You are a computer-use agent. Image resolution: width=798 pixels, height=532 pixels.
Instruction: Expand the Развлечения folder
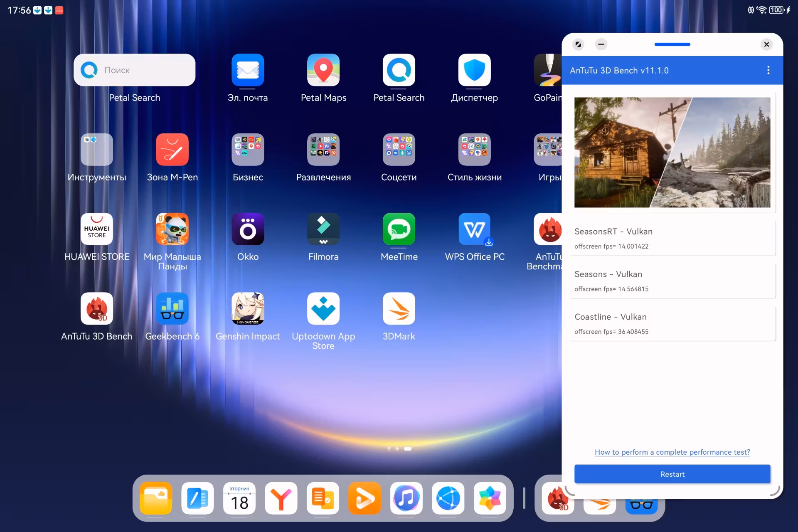[323, 150]
